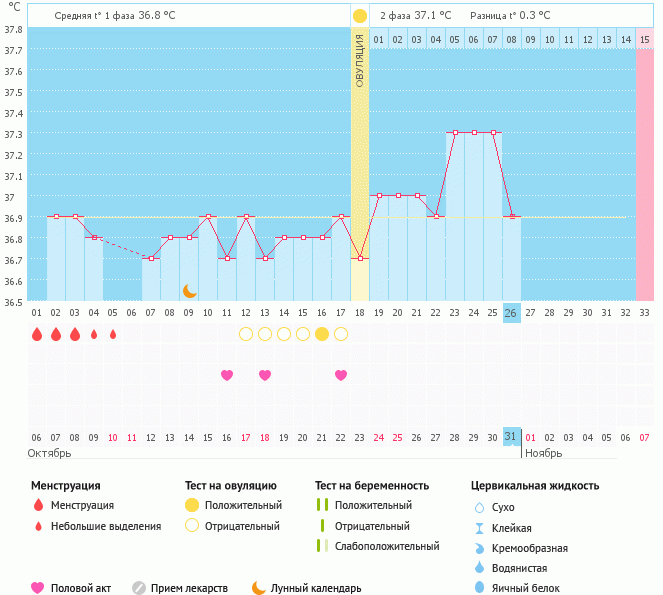The height and width of the screenshot is (595, 663).
Task: Click the pill icon beside Прием лекарств
Action: pyautogui.click(x=139, y=588)
